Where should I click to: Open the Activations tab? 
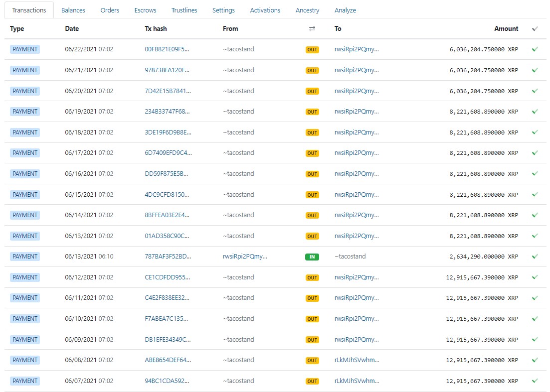coord(265,10)
